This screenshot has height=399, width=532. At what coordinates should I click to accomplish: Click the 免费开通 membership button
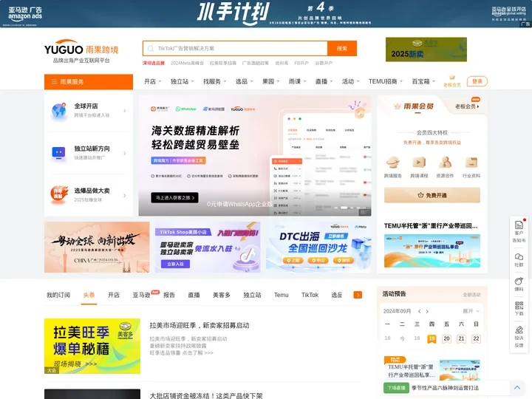(x=432, y=195)
